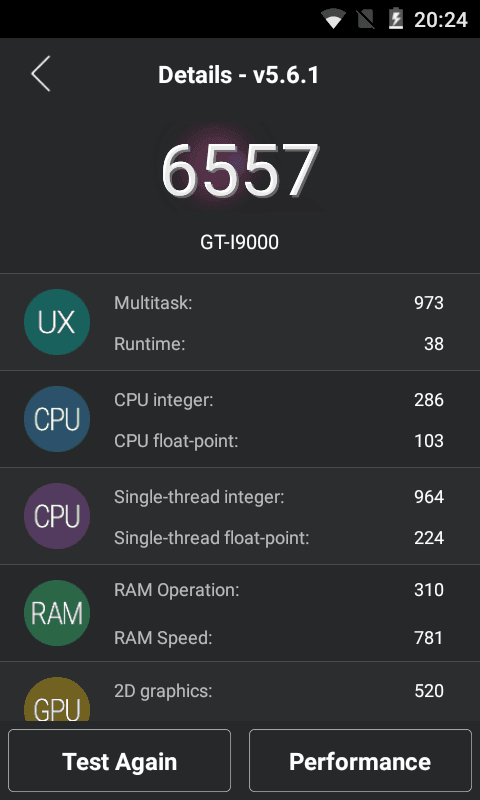Select the 2D graphics row
480x800 pixels.
tap(279, 691)
